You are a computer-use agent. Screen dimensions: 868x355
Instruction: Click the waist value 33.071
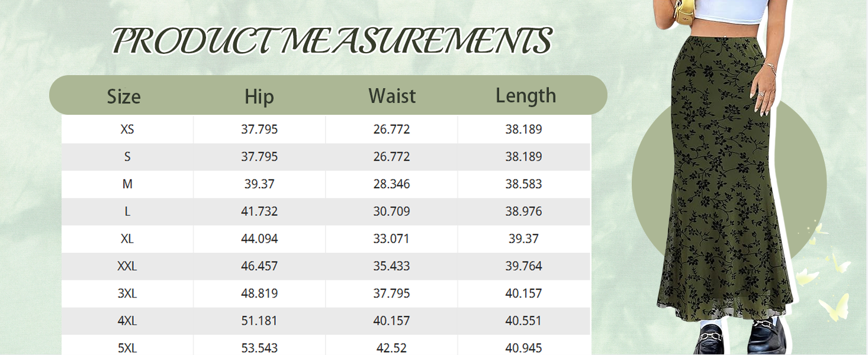391,238
